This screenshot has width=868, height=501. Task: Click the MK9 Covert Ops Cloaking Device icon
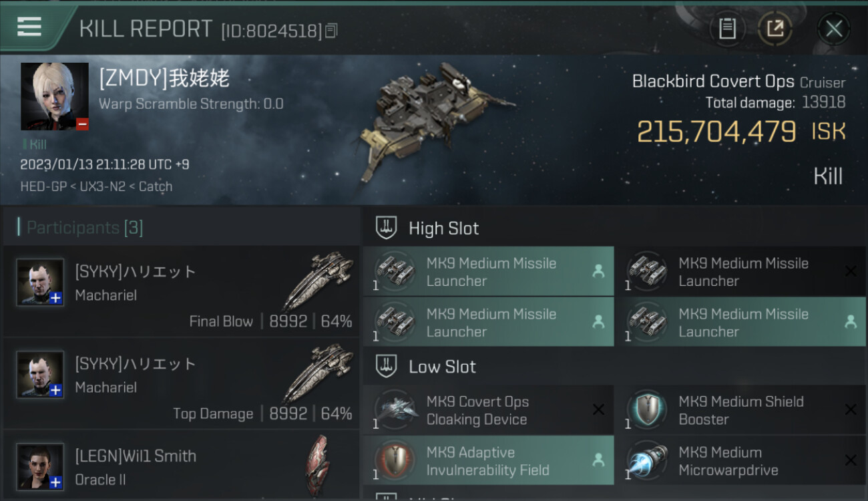[395, 409]
